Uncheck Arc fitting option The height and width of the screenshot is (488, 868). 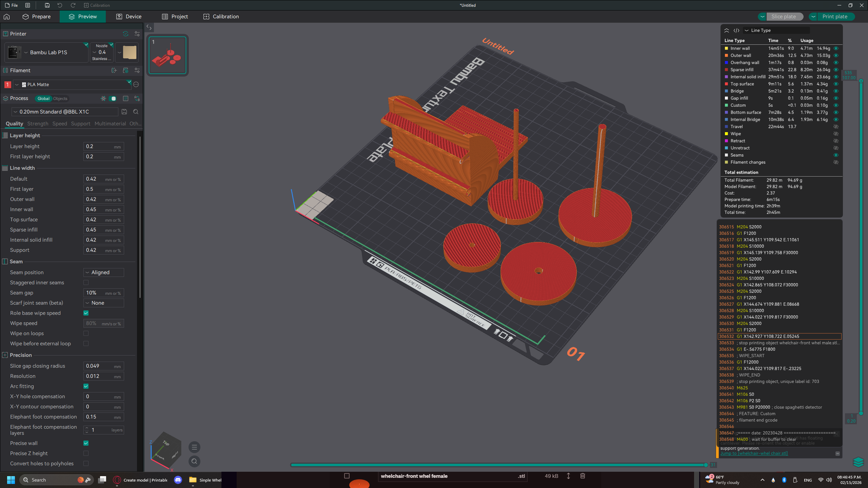tap(86, 386)
